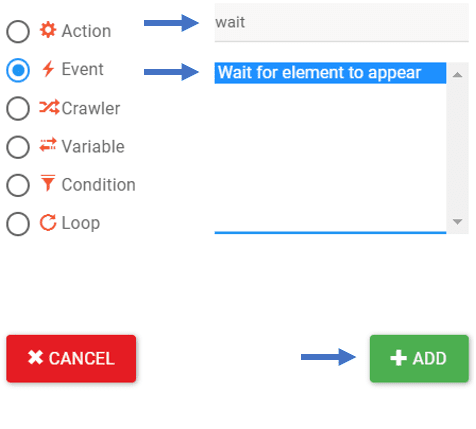The height and width of the screenshot is (429, 476).
Task: Click the funnel Condition icon
Action: pos(48,183)
